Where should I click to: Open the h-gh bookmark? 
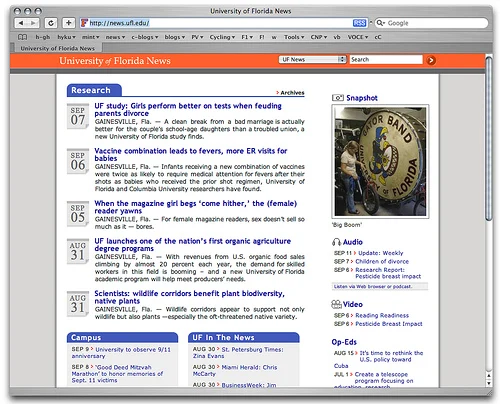[43, 37]
